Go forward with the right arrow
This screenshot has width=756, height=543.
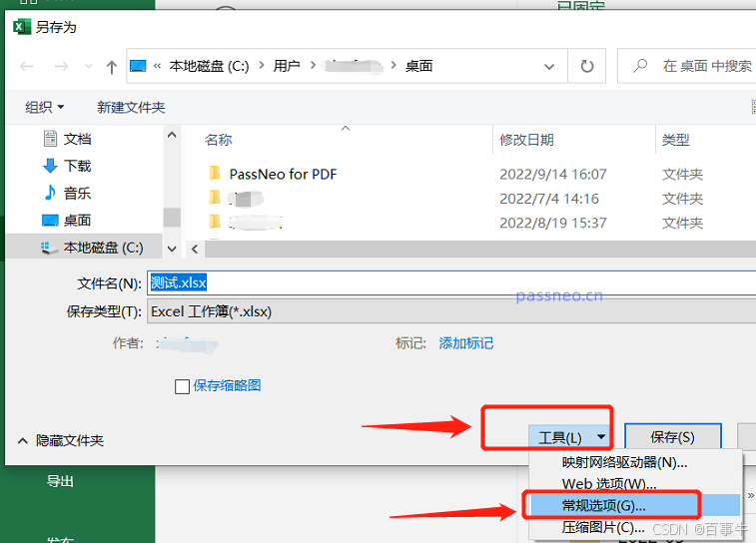[x=61, y=66]
